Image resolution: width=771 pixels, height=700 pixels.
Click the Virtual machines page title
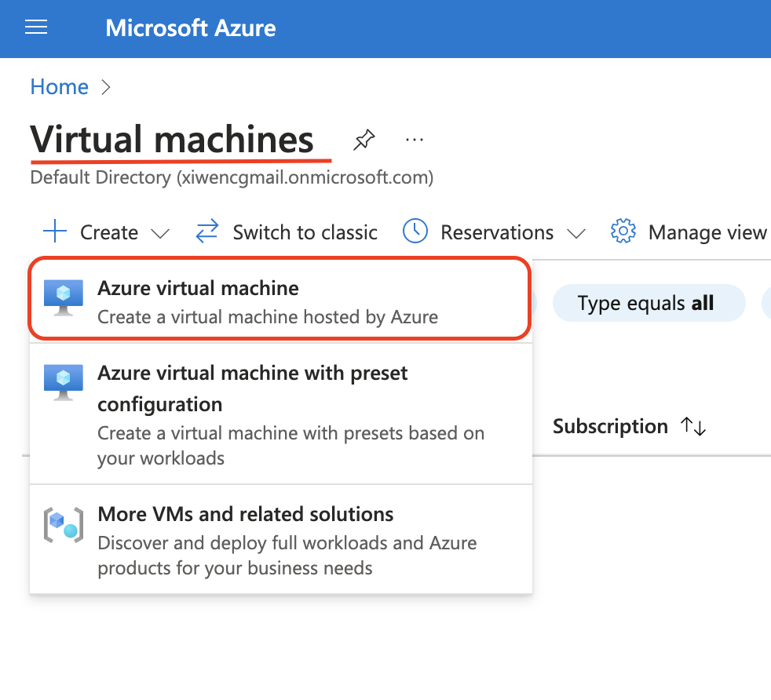172,140
